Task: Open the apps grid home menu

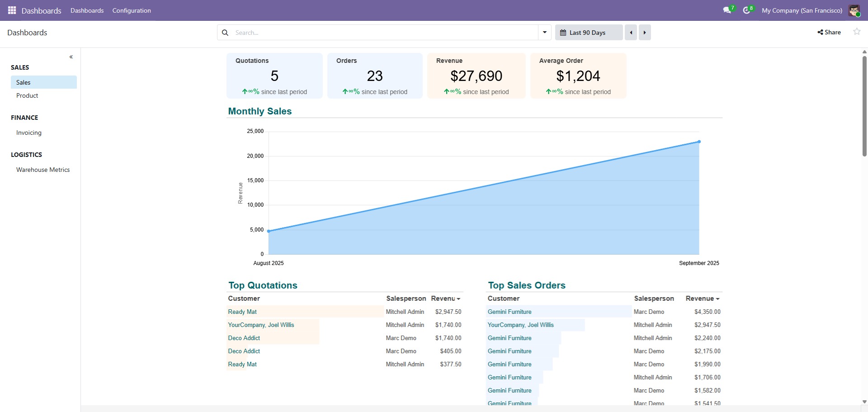Action: click(12, 10)
